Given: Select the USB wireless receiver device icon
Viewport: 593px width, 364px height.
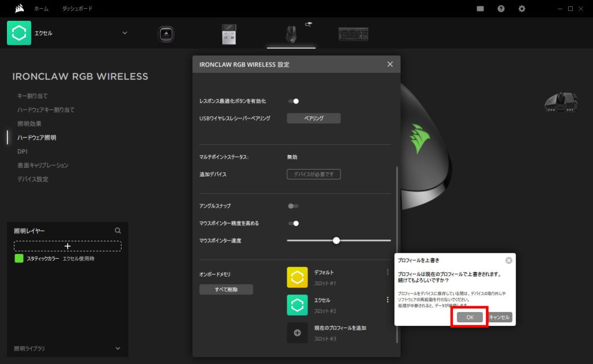Looking at the screenshot, I should pyautogui.click(x=229, y=34).
